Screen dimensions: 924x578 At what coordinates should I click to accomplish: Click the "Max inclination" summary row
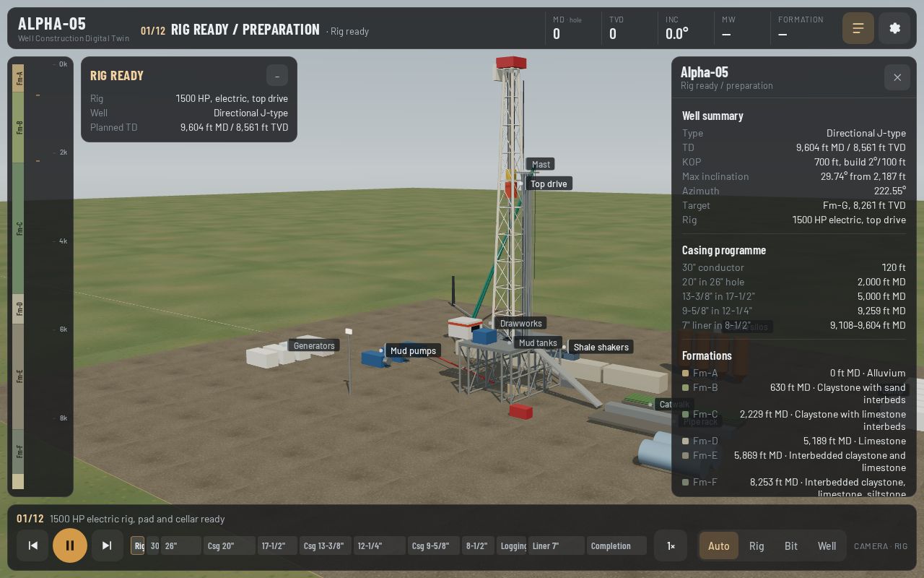click(794, 176)
